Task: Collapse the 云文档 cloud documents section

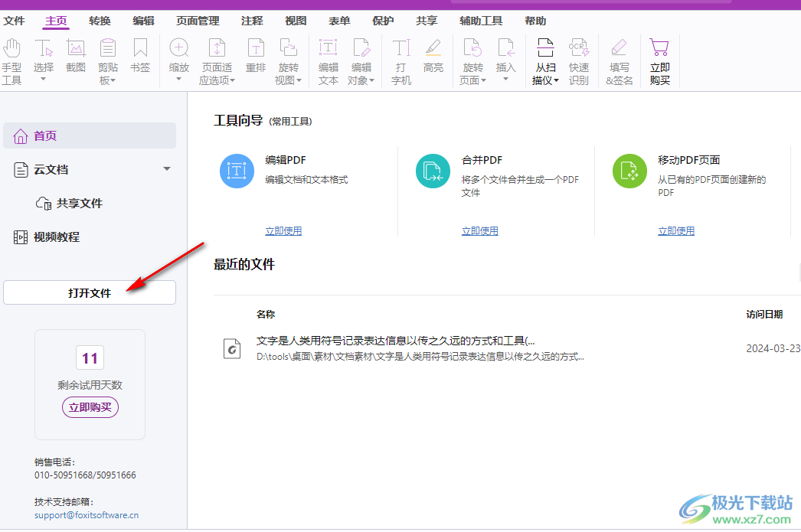Action: click(x=166, y=169)
